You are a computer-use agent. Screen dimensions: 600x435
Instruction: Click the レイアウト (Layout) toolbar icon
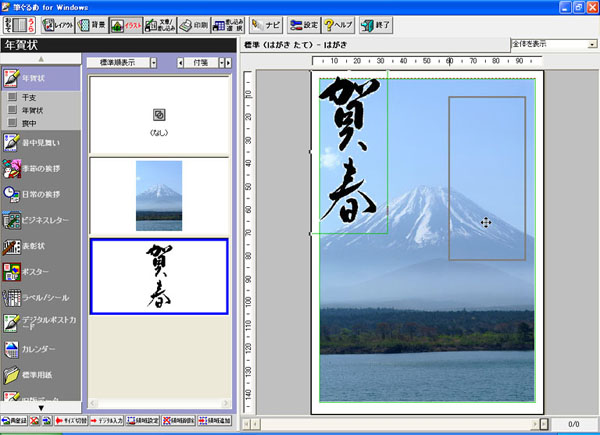57,24
